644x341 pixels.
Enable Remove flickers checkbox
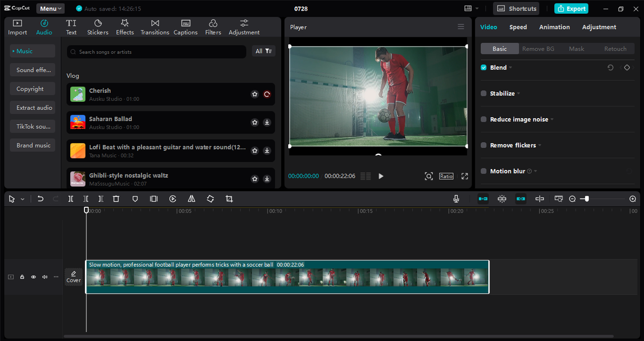484,145
